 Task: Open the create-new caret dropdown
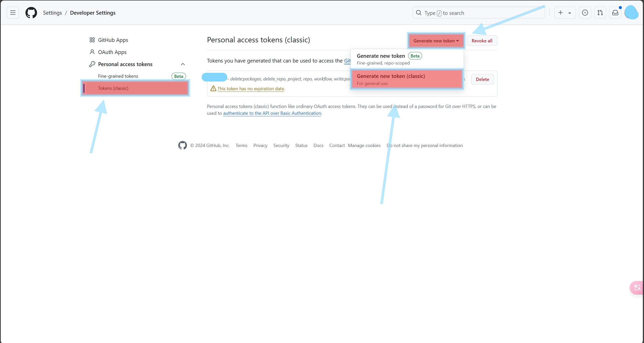pos(569,13)
